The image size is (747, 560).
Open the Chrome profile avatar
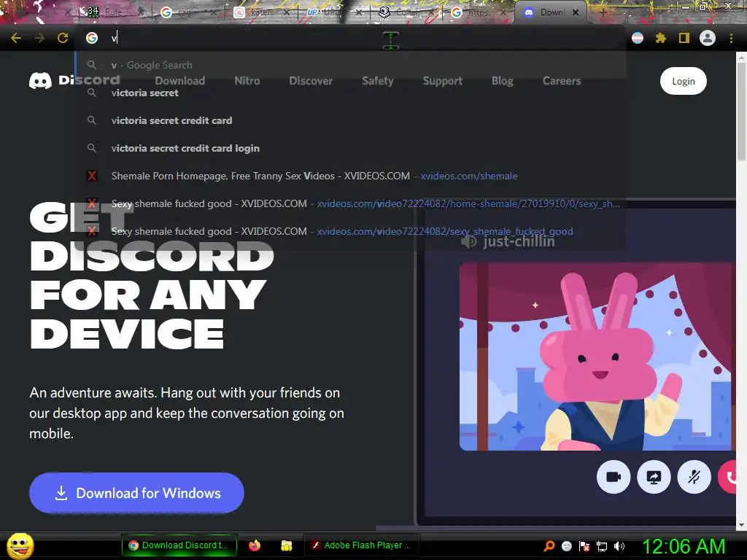[x=708, y=38]
